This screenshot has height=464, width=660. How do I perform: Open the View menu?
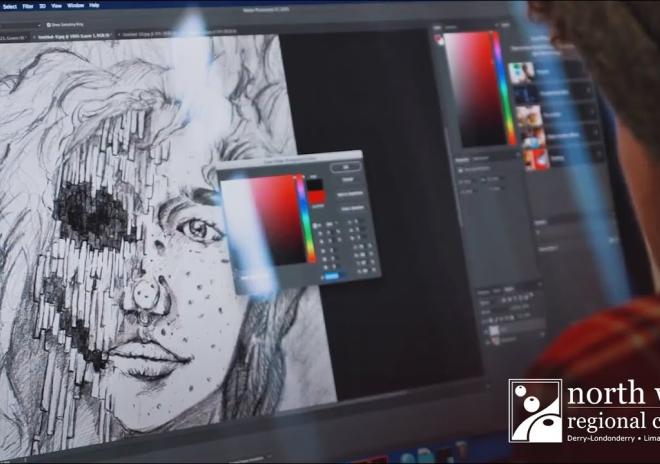click(x=56, y=5)
